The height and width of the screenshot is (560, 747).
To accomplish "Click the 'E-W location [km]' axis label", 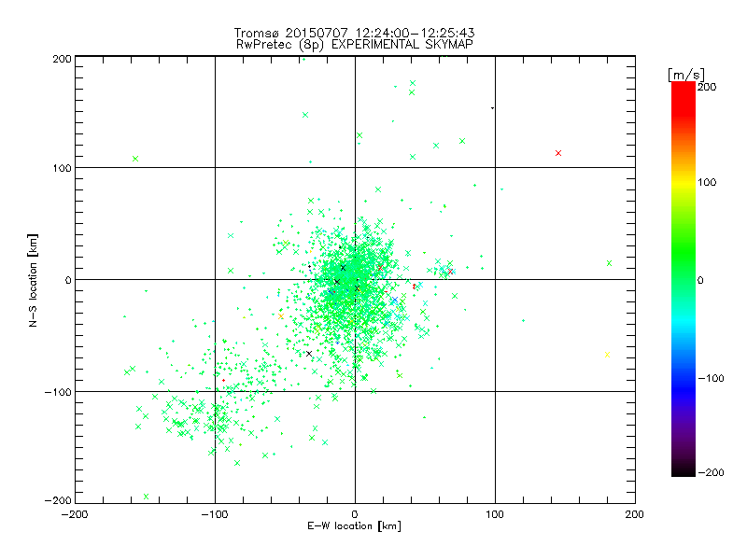I will [x=354, y=525].
